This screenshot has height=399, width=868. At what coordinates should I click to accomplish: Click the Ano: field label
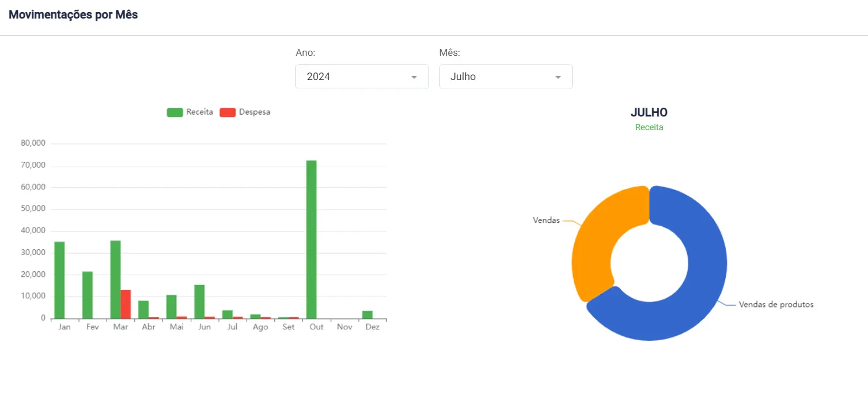point(305,53)
